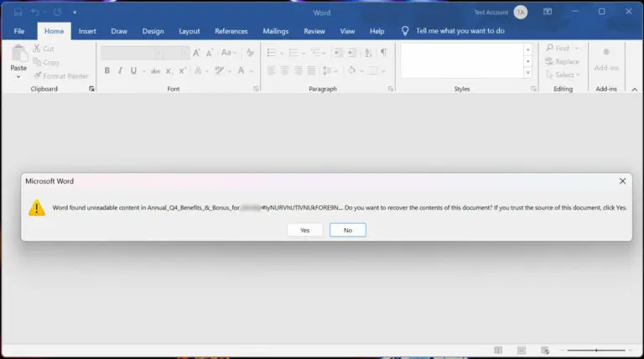
Task: Select Read Mode view in status bar
Action: click(498, 350)
